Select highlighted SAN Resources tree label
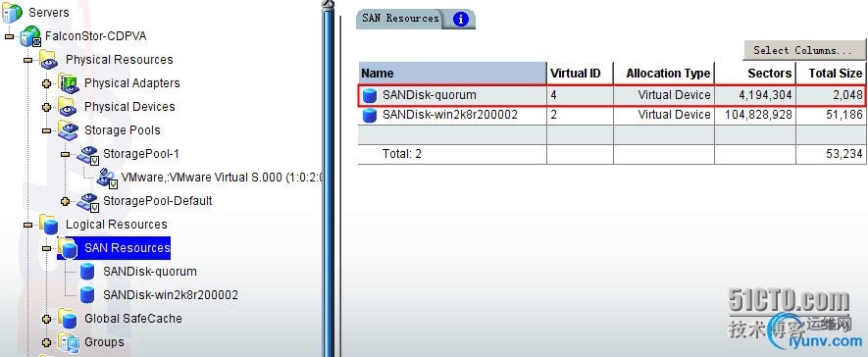The width and height of the screenshot is (868, 357). coord(127,248)
